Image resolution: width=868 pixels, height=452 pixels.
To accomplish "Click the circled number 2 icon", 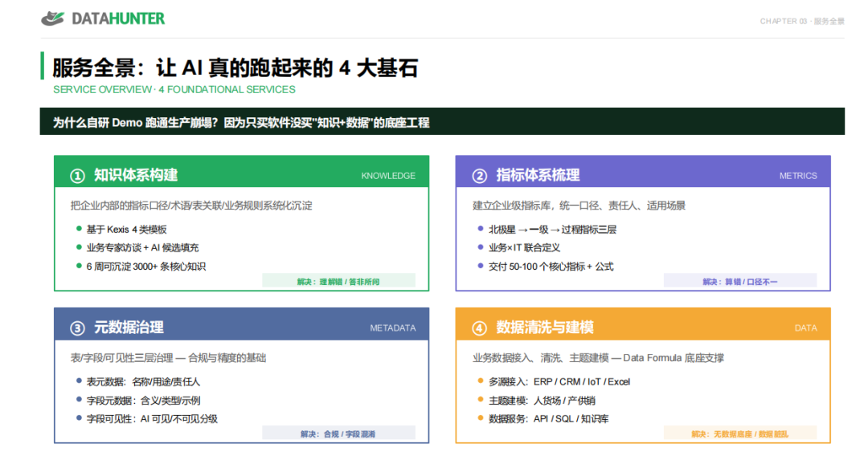I will pyautogui.click(x=479, y=176).
